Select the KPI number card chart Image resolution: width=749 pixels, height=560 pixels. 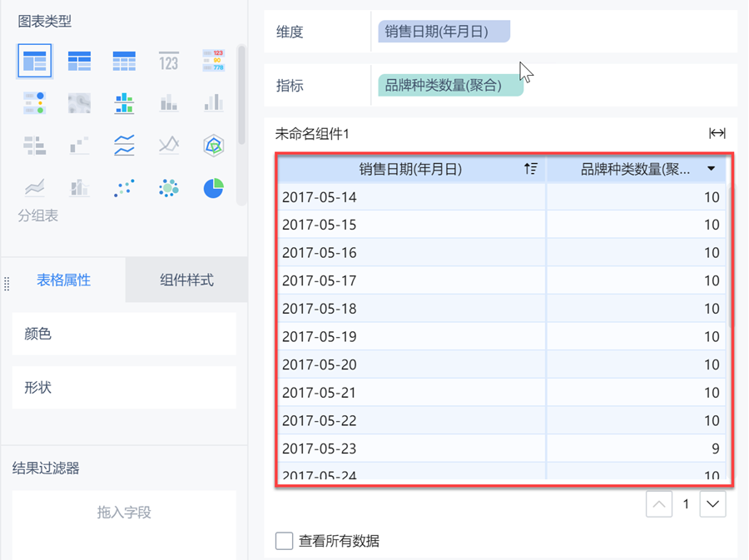pos(169,61)
